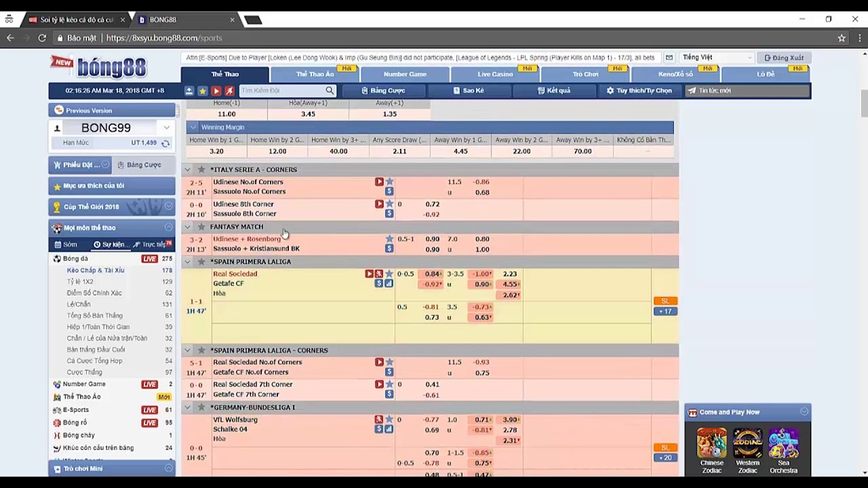Click the page vertical scrollbar thumb
868x488 pixels.
(864, 102)
